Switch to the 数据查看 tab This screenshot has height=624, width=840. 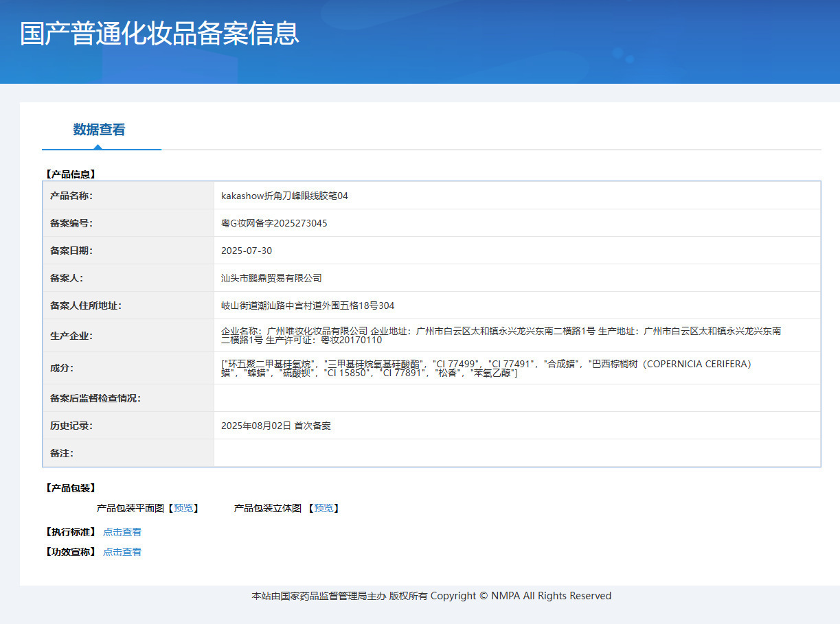pos(100,130)
